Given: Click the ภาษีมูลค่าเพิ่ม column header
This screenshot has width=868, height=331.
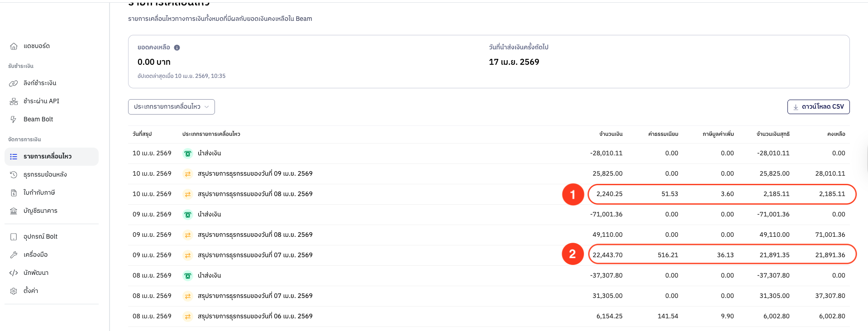Looking at the screenshot, I should pyautogui.click(x=718, y=134).
